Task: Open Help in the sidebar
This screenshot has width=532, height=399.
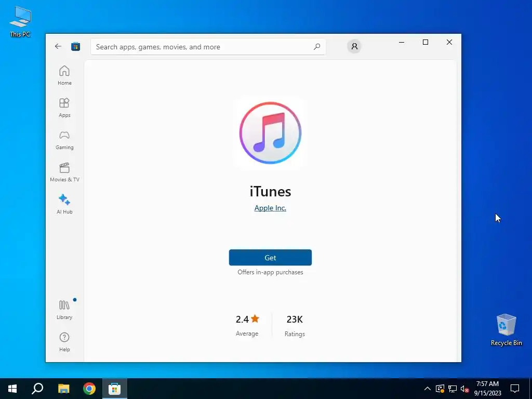Action: [x=64, y=342]
